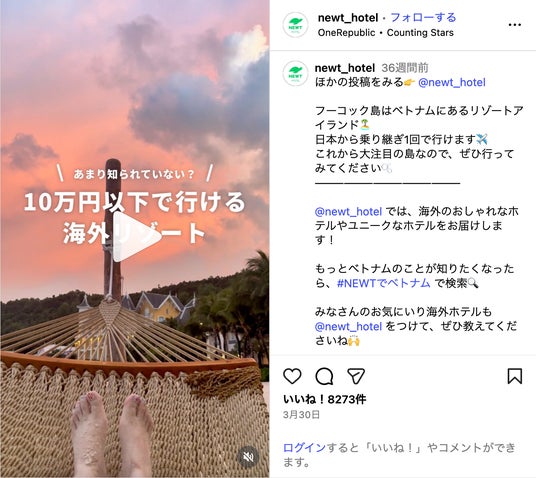Open #NEWTでベトナム hashtag
This screenshot has height=478, width=536.
384,283
